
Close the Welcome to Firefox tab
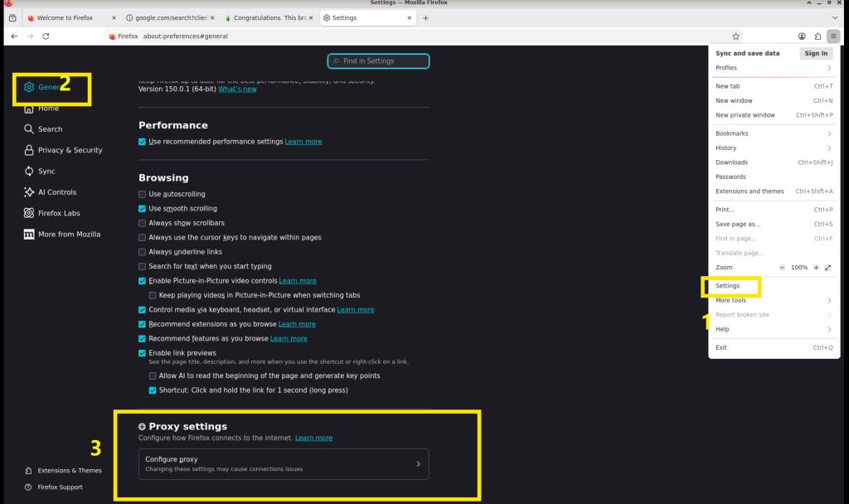tap(114, 18)
